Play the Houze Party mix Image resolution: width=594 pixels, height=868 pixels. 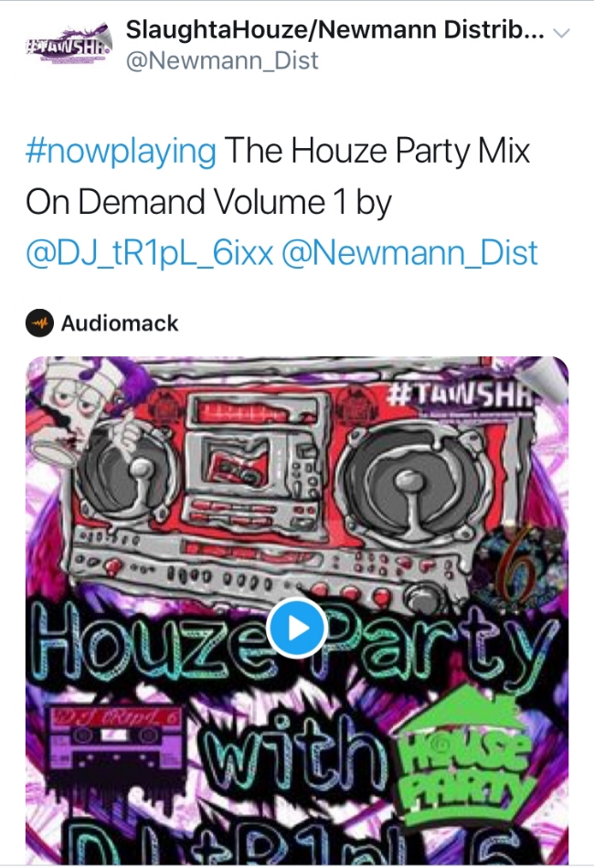[297, 629]
